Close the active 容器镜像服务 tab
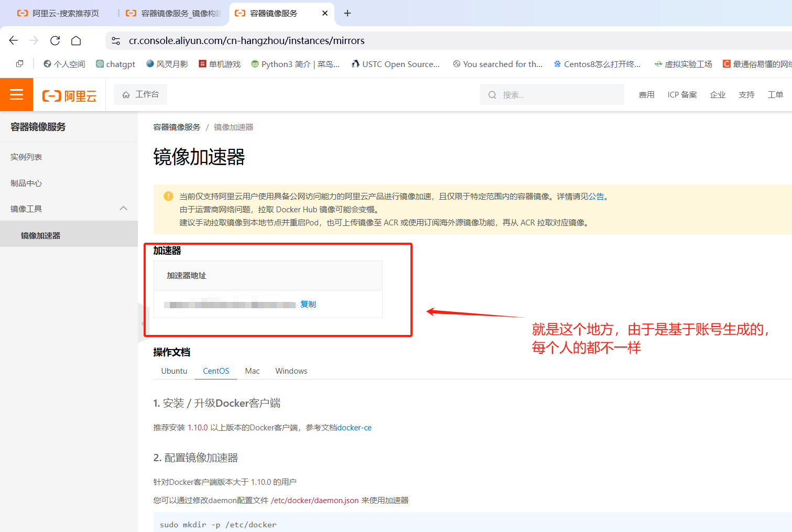The image size is (792, 532). click(325, 13)
